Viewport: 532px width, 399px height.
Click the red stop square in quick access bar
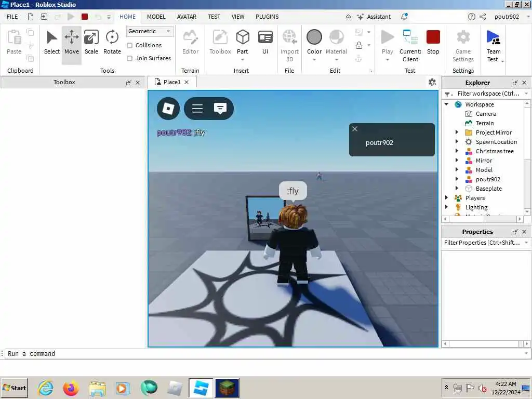coord(85,17)
